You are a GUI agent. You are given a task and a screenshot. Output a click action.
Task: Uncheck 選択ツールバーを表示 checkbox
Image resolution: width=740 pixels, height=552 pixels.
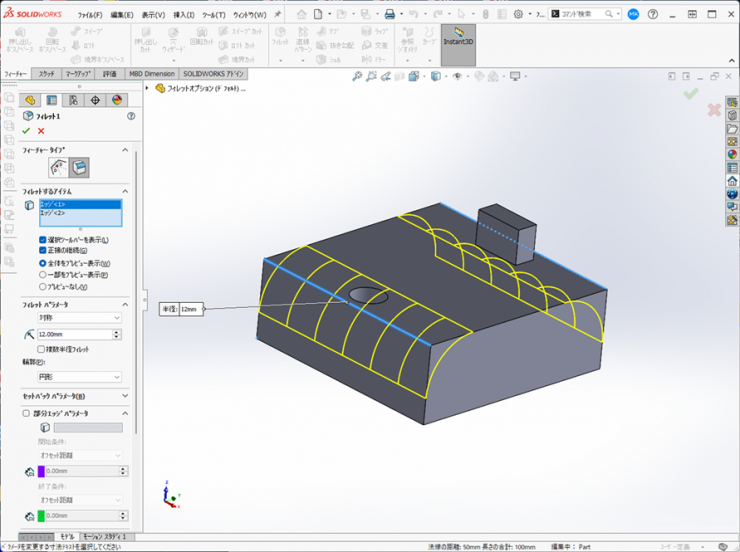point(43,240)
